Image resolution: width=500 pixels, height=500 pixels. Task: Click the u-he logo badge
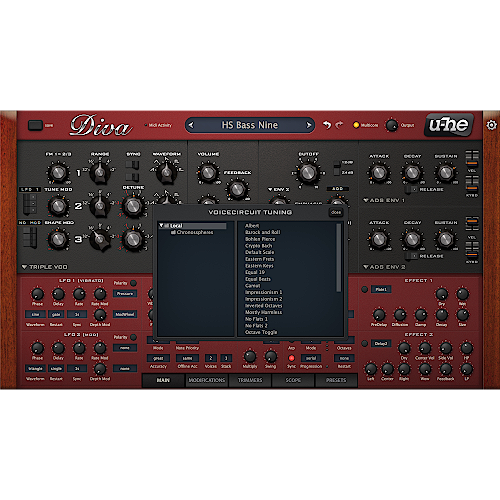click(x=449, y=125)
